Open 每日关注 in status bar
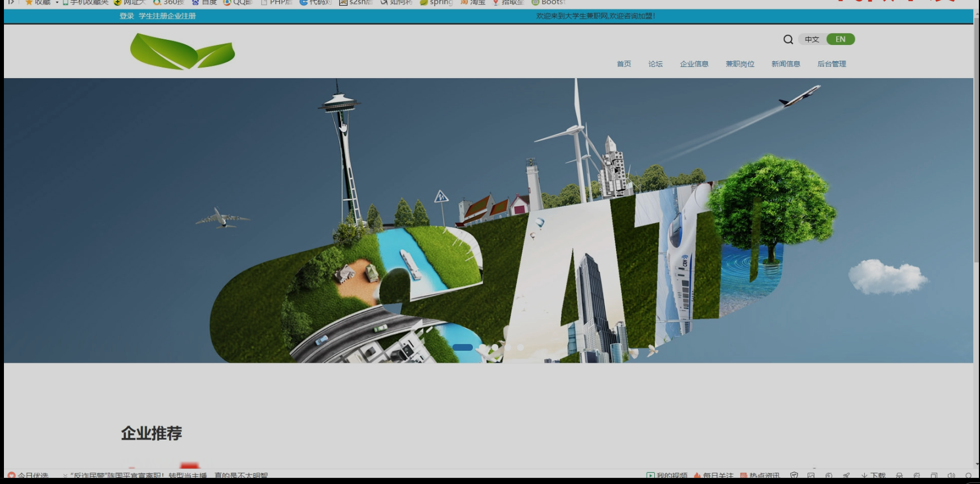The image size is (980, 484). [x=713, y=476]
